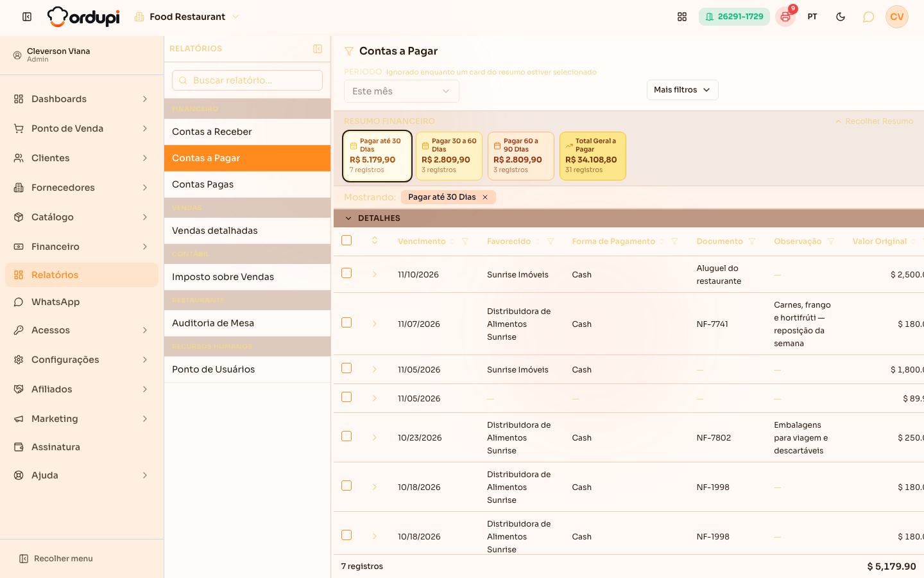
Task: Filter the Vencimento column
Action: [x=465, y=241]
